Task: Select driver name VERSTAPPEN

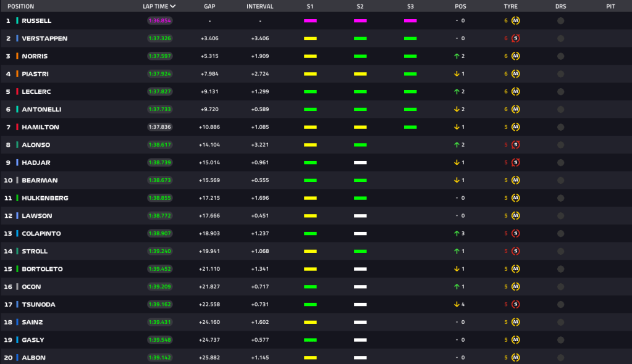Action: coord(44,38)
